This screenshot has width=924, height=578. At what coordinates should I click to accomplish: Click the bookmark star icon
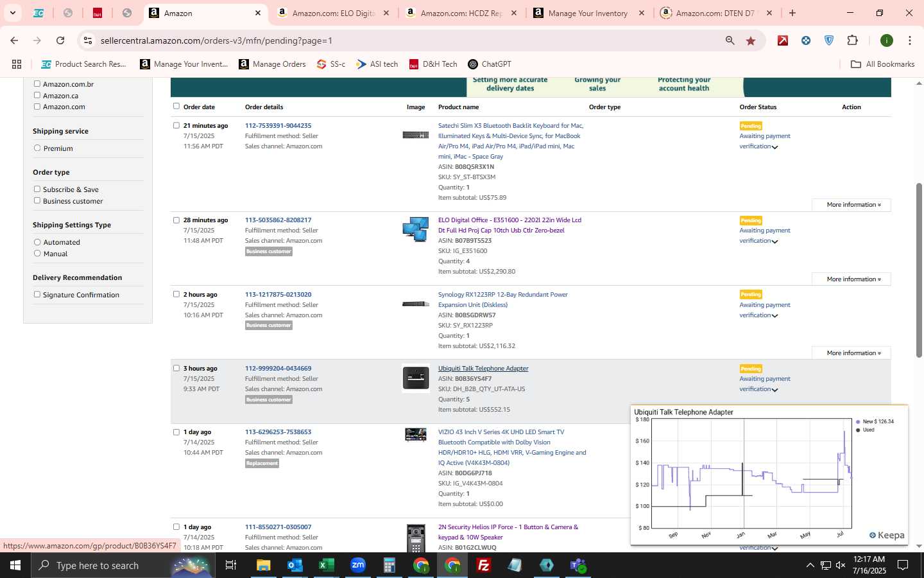pos(751,40)
